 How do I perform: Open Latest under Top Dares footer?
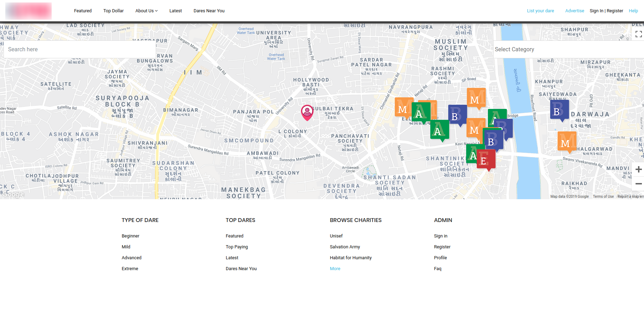pos(232,258)
